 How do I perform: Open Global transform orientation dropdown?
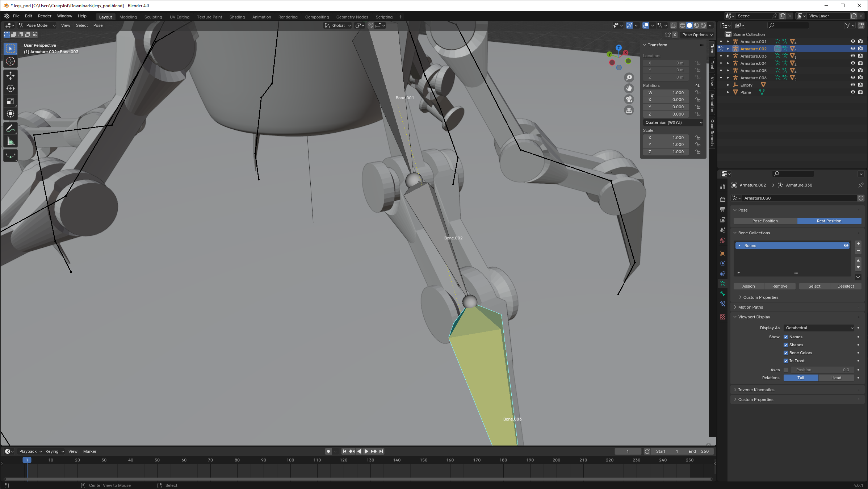click(x=338, y=25)
